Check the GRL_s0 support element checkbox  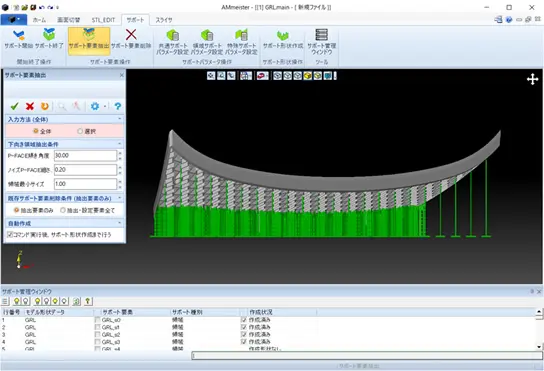[x=97, y=320]
